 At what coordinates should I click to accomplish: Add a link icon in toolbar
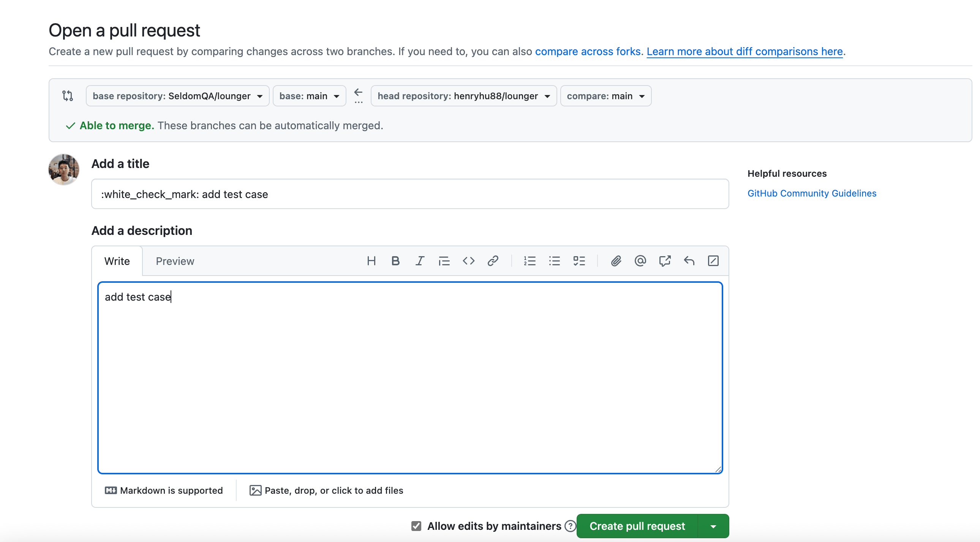[x=493, y=261]
